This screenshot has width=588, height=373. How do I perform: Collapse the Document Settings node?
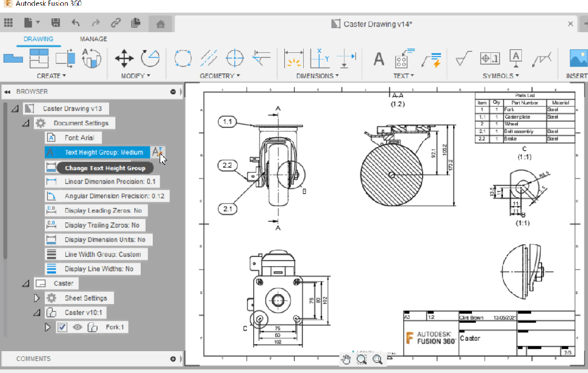point(25,123)
